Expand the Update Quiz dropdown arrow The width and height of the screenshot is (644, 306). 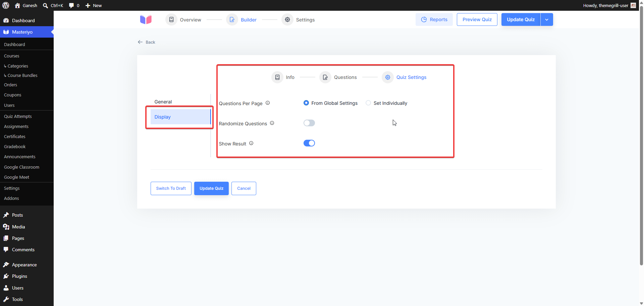point(547,19)
